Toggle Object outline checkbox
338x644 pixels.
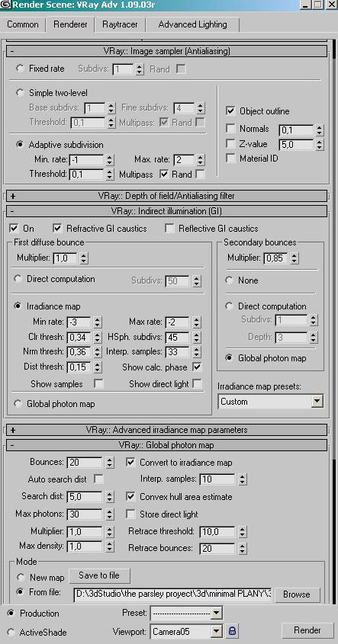230,111
